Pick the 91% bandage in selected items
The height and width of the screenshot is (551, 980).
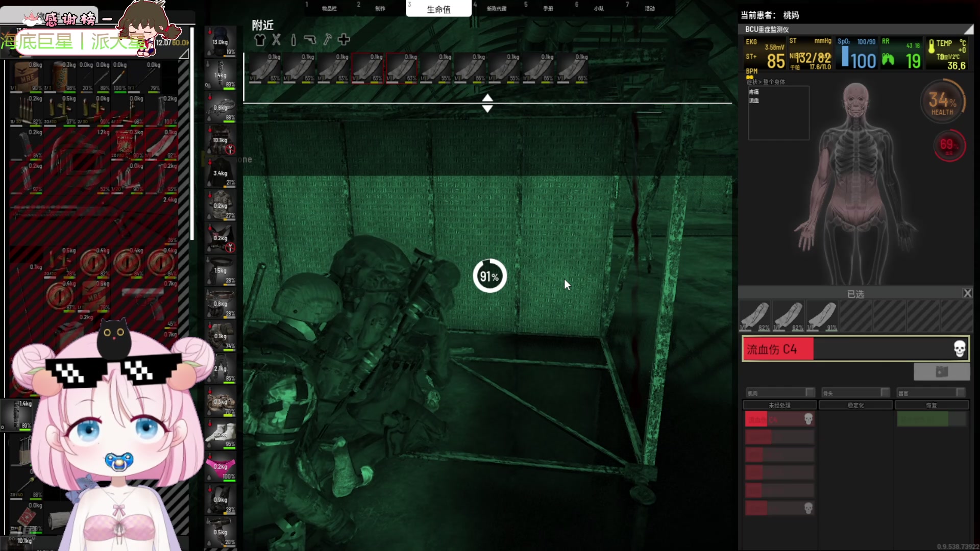[x=822, y=316]
